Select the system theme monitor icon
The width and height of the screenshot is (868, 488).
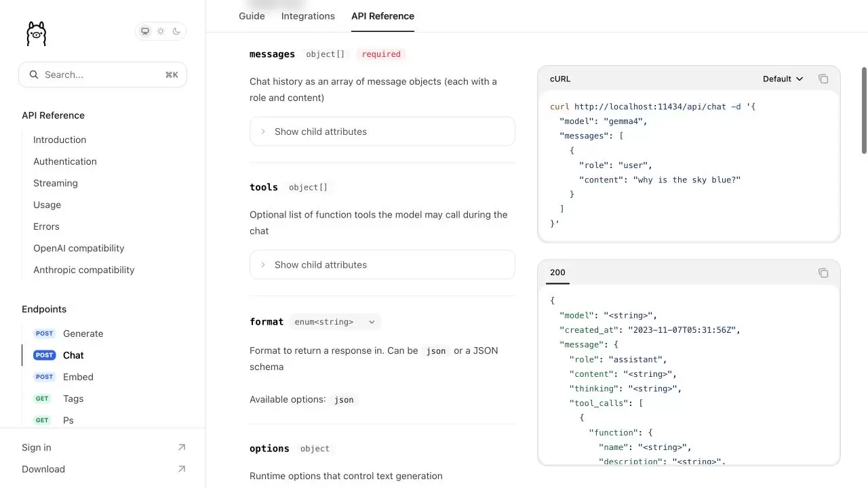[144, 31]
